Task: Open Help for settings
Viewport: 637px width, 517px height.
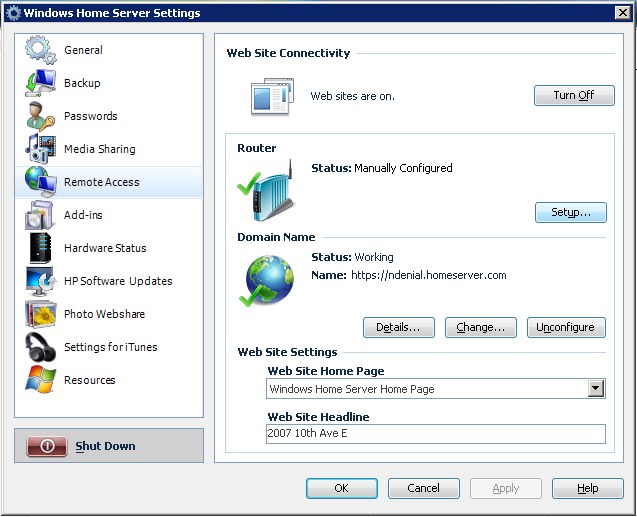Action: pos(587,488)
